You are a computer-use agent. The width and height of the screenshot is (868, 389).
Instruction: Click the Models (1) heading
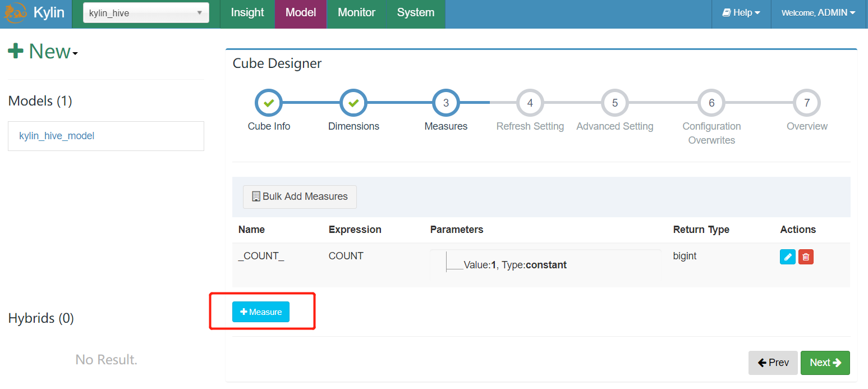click(x=40, y=101)
